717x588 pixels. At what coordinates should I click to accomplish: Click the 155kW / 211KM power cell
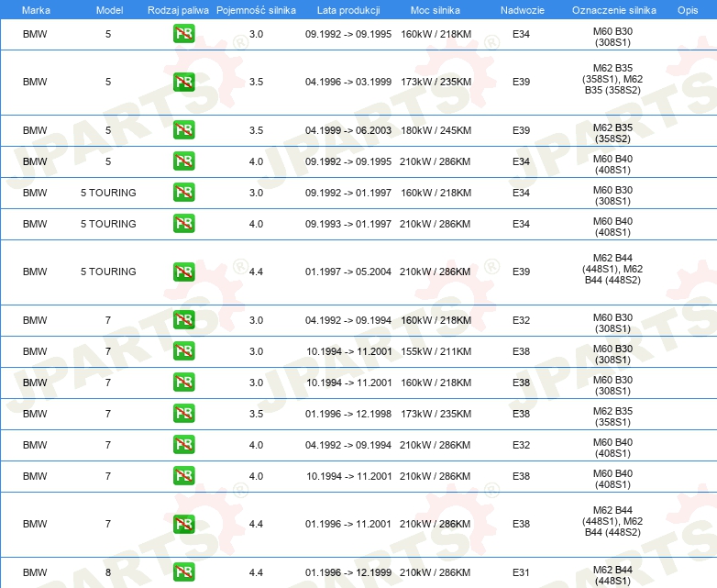point(436,351)
